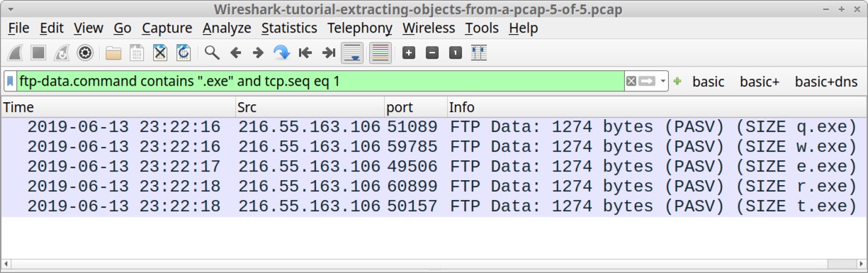868x273 pixels.
Task: Open the Tools menu
Action: [482, 28]
